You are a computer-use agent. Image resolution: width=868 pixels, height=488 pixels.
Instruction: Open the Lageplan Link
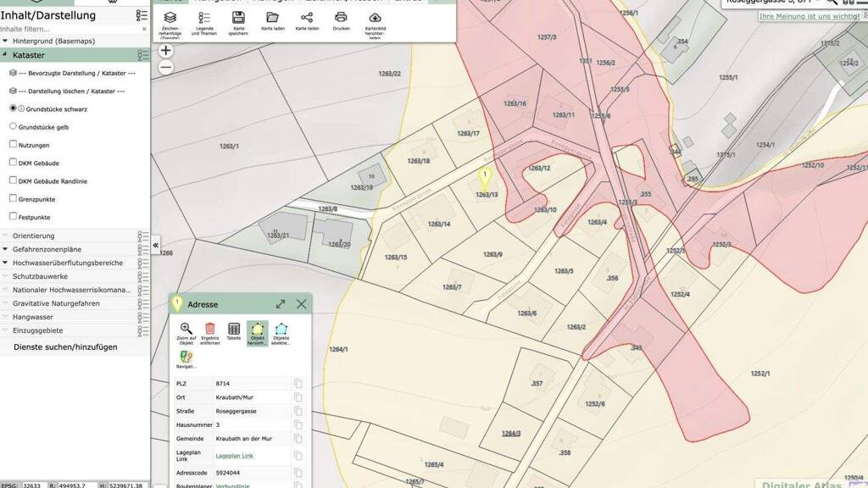[234, 456]
